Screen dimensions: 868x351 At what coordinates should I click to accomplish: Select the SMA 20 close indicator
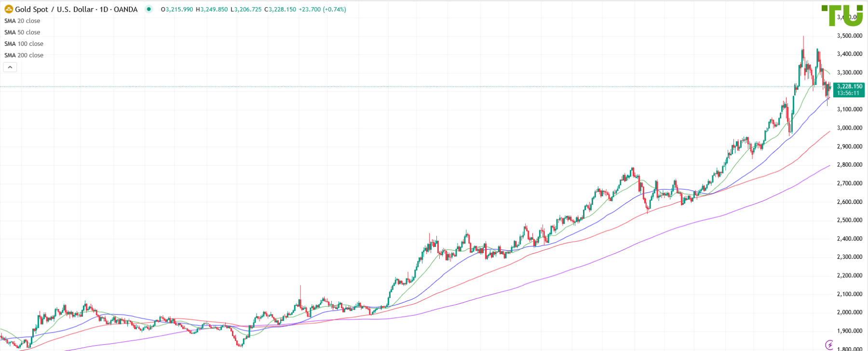pyautogui.click(x=22, y=21)
